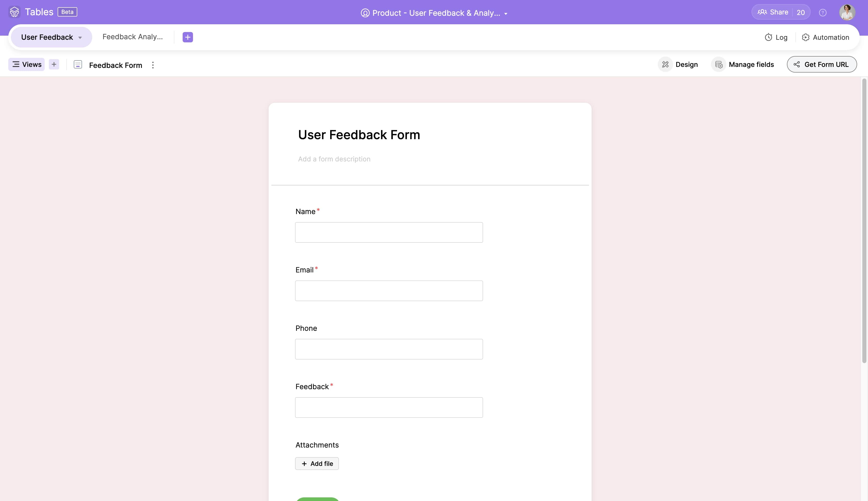Add a new view with plus button

[54, 64]
